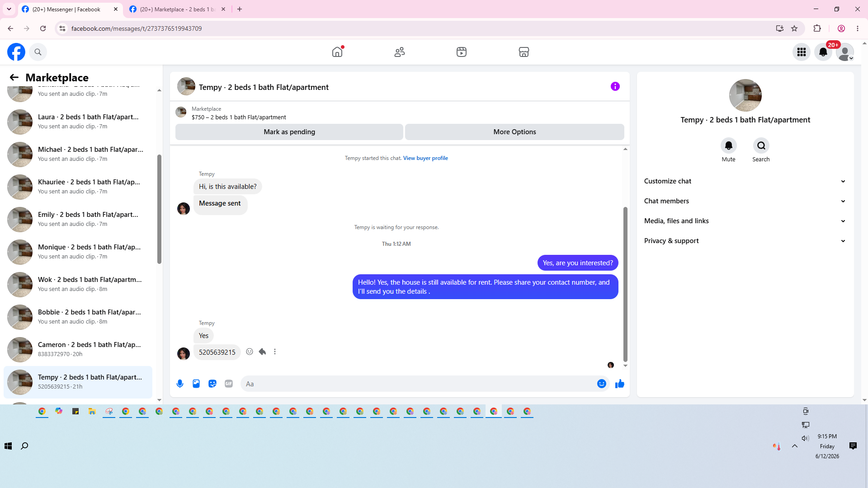The image size is (868, 488).
Task: Click the chat messages scrollbar
Action: [625, 285]
